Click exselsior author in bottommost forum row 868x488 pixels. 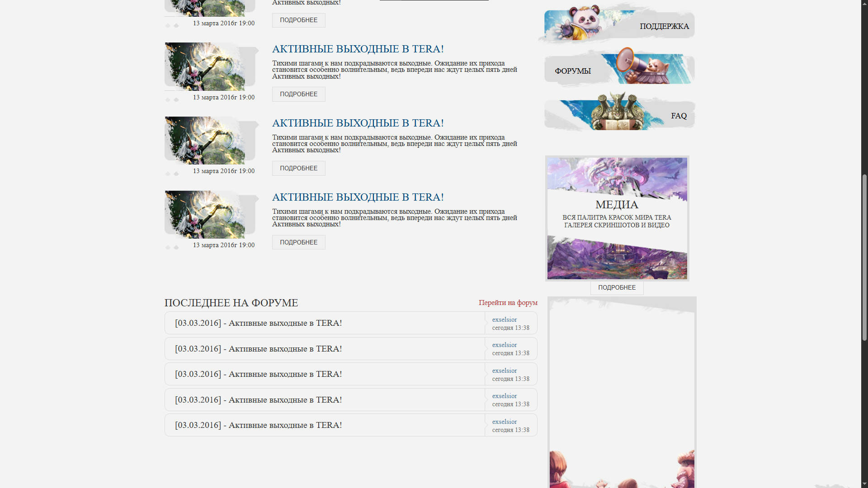505,422
